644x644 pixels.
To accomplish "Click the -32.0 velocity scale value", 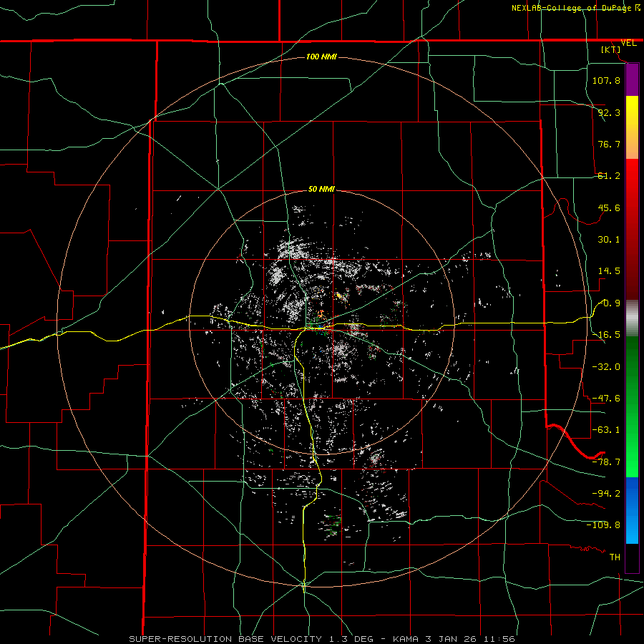I will click(x=606, y=366).
